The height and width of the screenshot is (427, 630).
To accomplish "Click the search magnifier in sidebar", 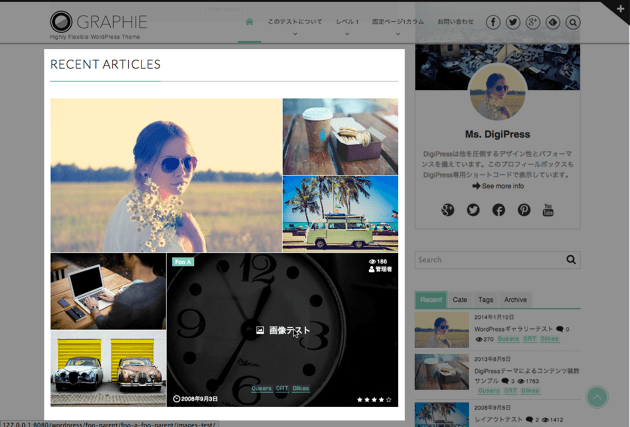I will click(571, 259).
